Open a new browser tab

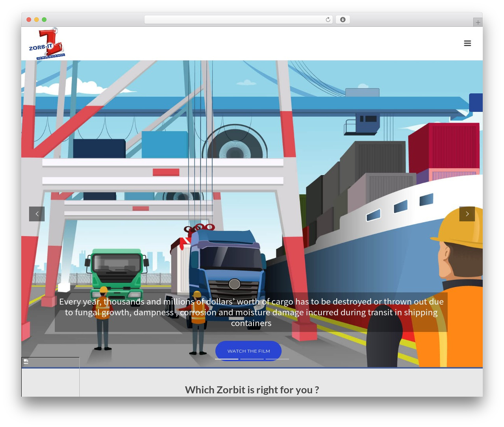coord(478,22)
